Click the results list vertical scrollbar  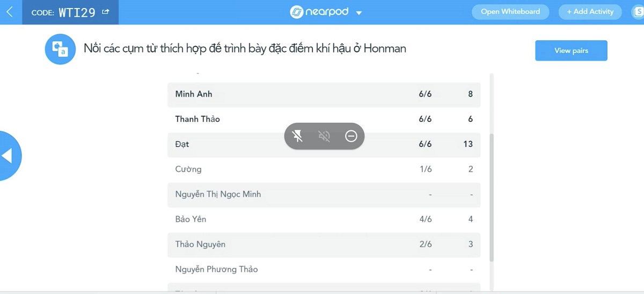coord(492,197)
